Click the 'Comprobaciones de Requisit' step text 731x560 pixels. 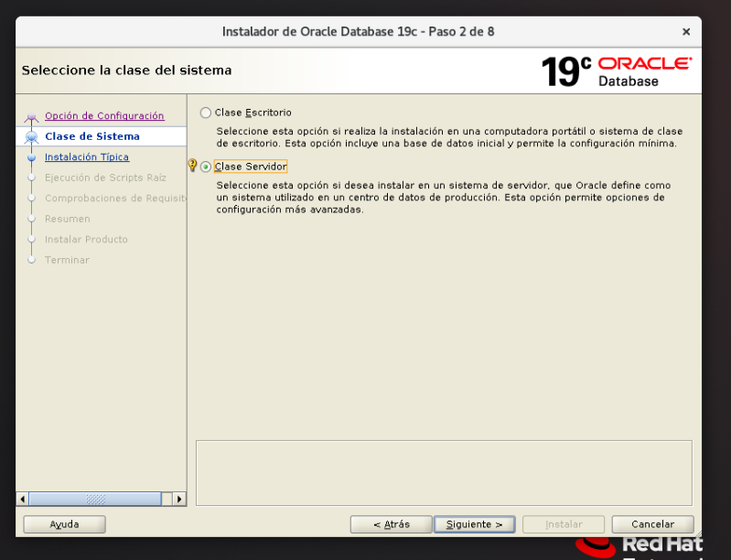pyautogui.click(x=115, y=199)
